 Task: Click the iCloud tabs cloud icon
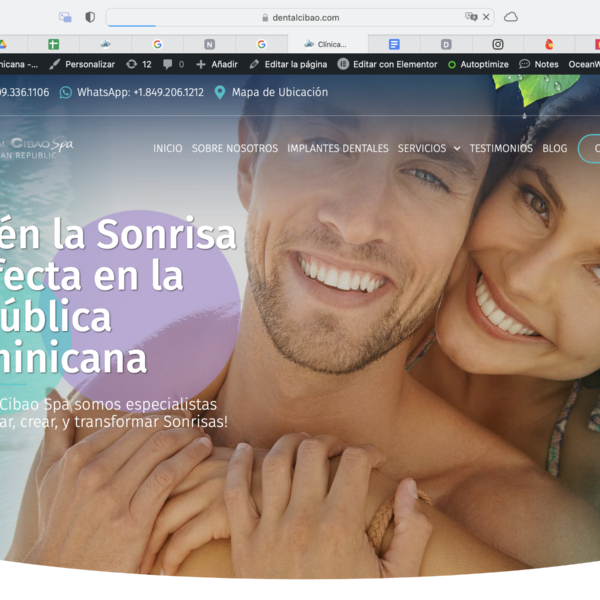(x=510, y=17)
